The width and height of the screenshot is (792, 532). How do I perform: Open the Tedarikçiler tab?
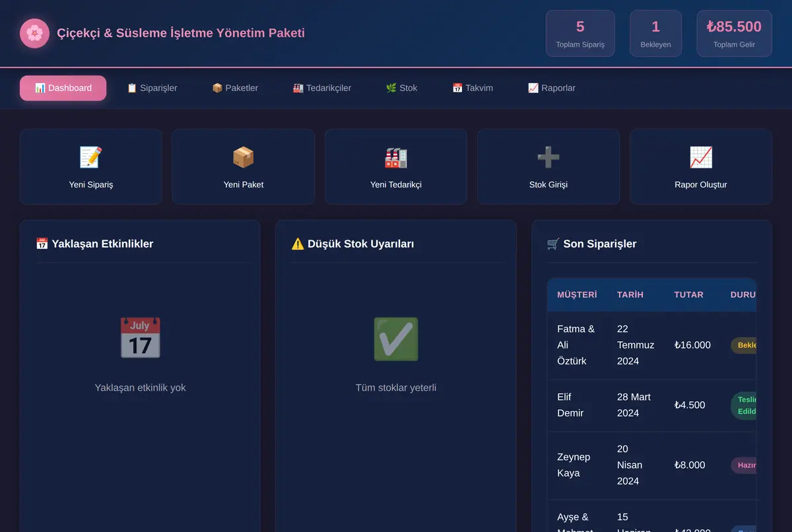coord(322,88)
